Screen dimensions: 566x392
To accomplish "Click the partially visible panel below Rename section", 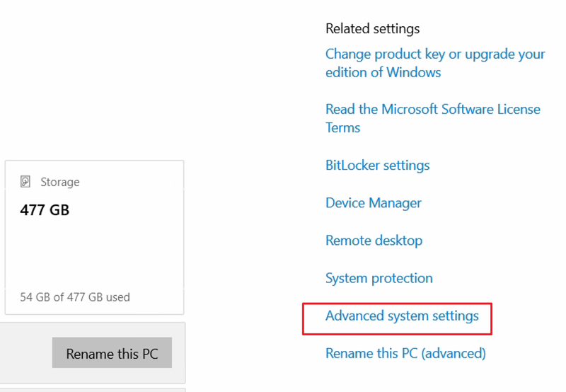I will [93, 390].
